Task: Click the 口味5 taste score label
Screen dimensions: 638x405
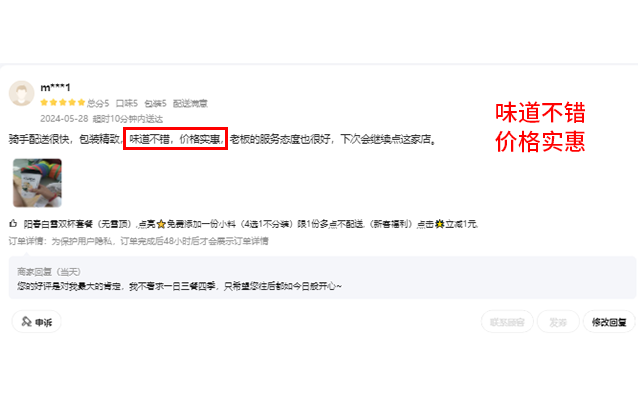Action: click(127, 103)
